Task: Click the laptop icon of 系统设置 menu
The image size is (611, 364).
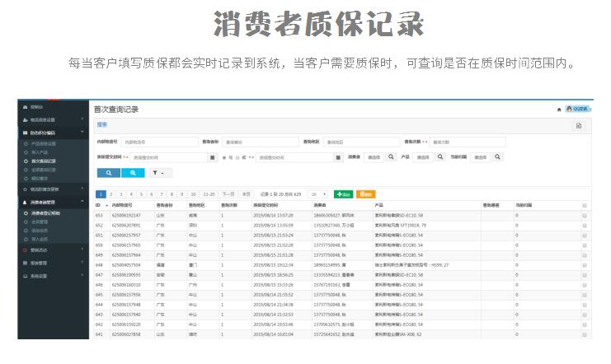Action: (x=26, y=276)
